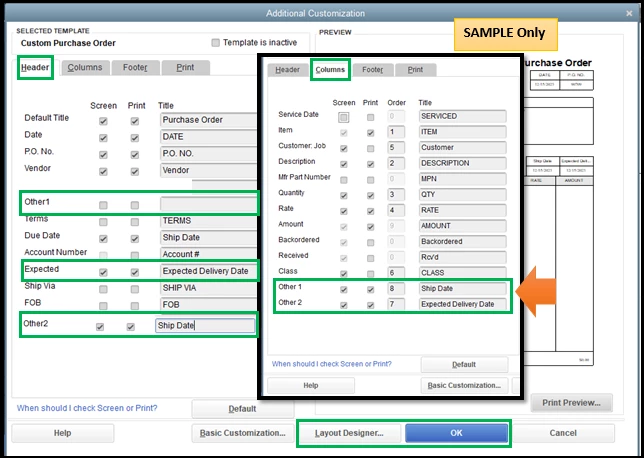Viewport: 644px width, 458px height.
Task: Open Print Preview
Action: coord(571,403)
